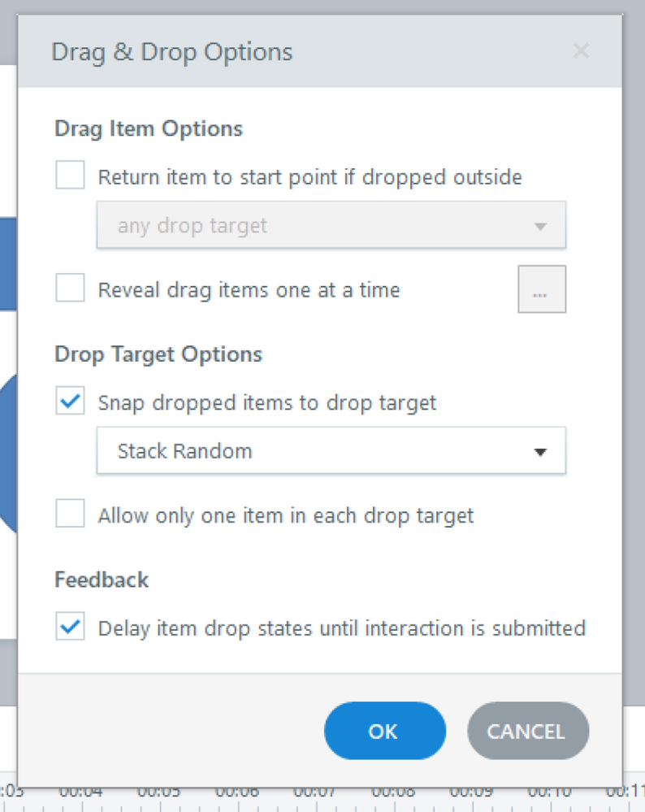Enable return item to start point checkbox
The width and height of the screenshot is (645, 812).
(71, 176)
